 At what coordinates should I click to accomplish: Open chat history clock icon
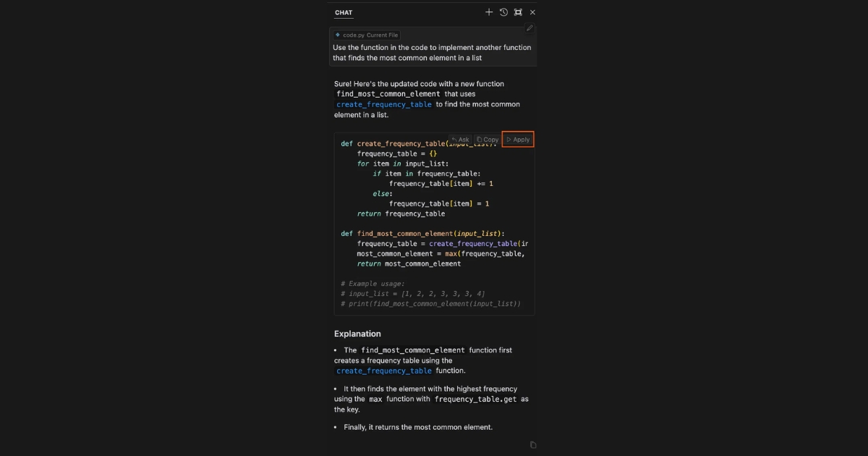(503, 12)
